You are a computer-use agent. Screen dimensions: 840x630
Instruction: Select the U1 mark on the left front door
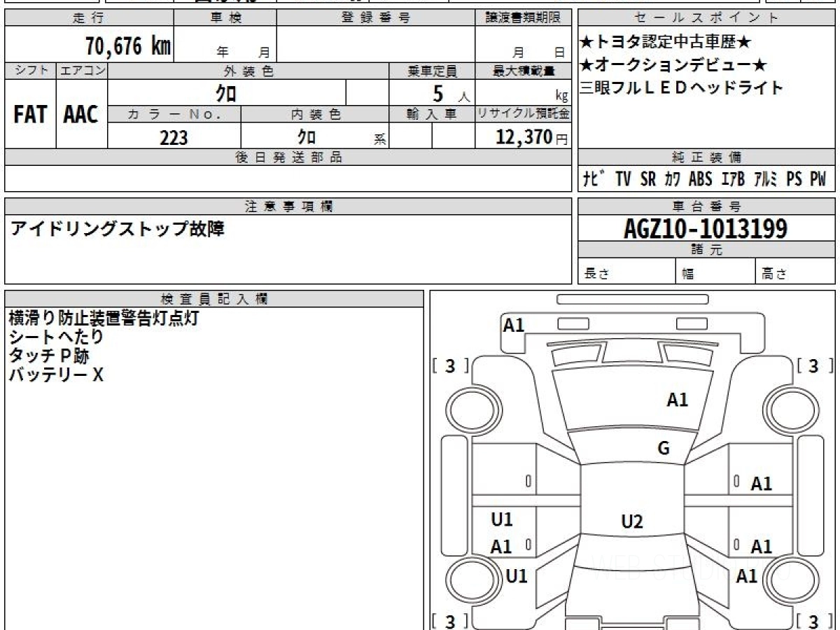[502, 519]
